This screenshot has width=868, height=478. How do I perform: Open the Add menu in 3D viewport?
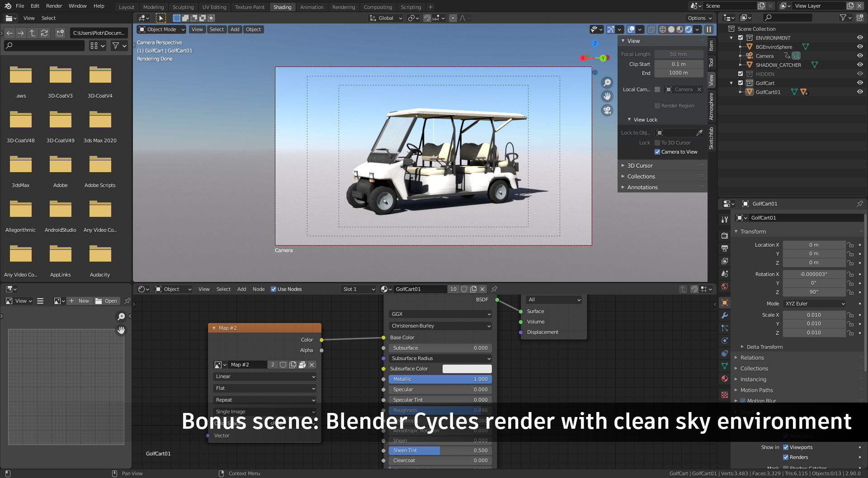pos(235,29)
